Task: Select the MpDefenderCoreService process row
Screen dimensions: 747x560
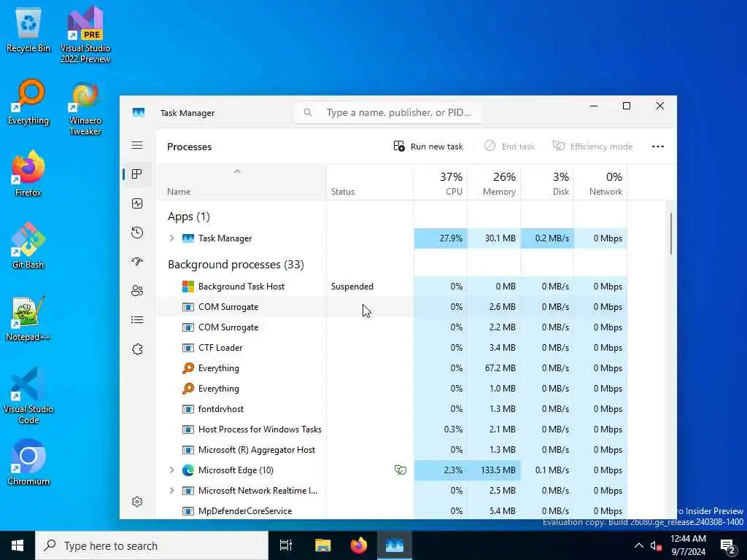Action: click(x=392, y=511)
